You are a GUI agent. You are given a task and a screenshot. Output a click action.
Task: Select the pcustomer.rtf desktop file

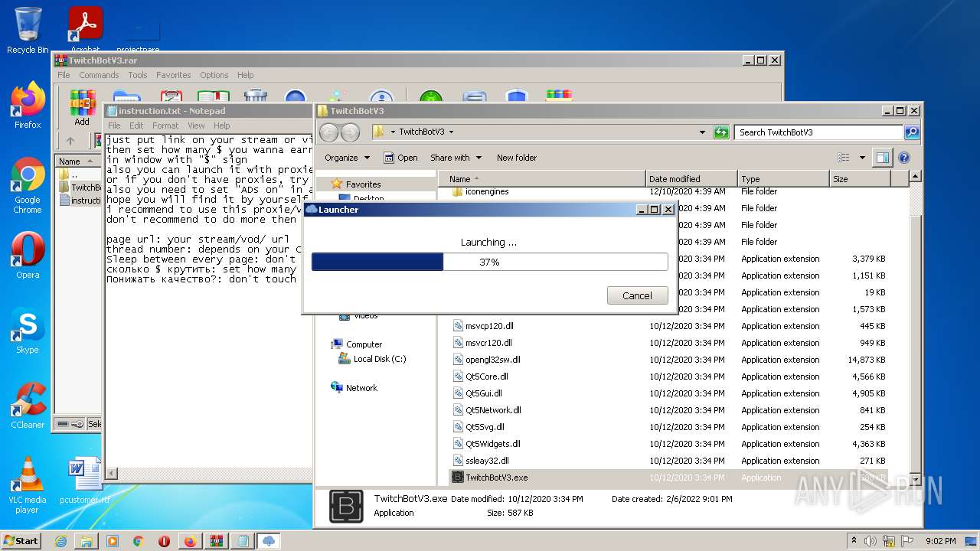click(85, 481)
